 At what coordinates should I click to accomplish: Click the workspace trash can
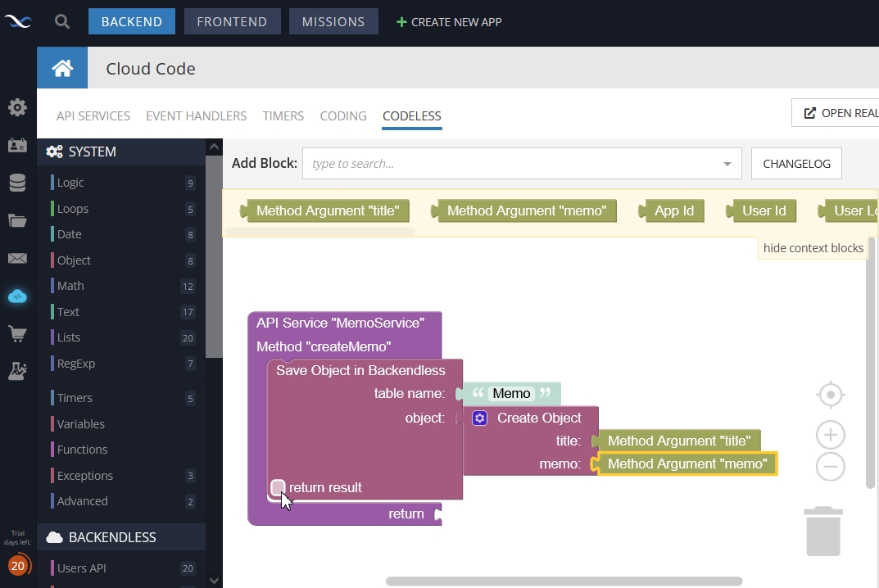(x=823, y=531)
